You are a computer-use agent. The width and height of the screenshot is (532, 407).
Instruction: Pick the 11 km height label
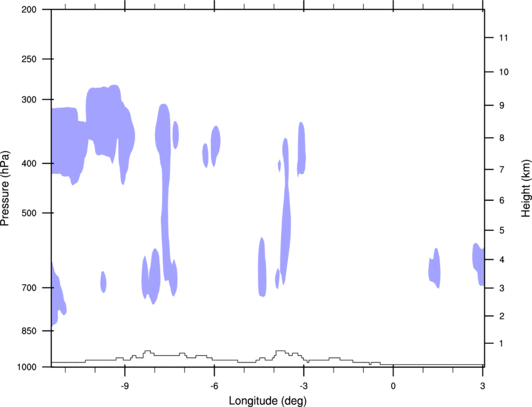coord(503,38)
